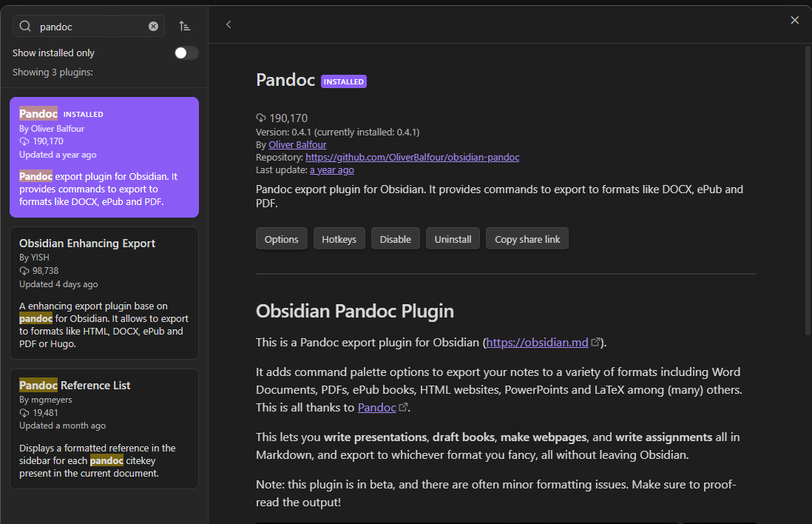Click INSTALLED label on the Pandoc card

83,114
